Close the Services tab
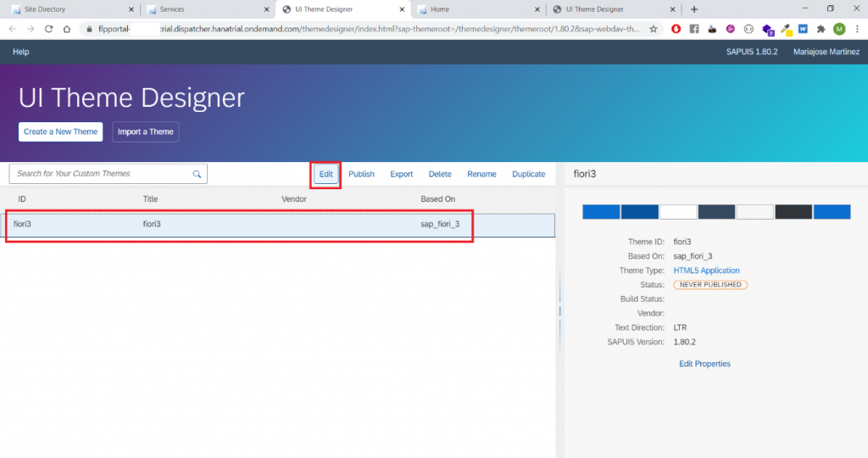868x458 pixels. click(x=266, y=9)
